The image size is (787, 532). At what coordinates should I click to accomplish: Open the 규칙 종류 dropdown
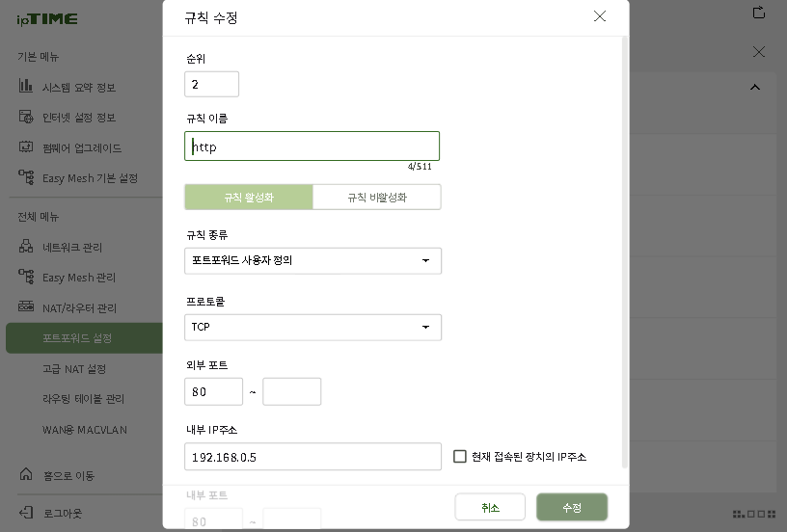(x=312, y=260)
